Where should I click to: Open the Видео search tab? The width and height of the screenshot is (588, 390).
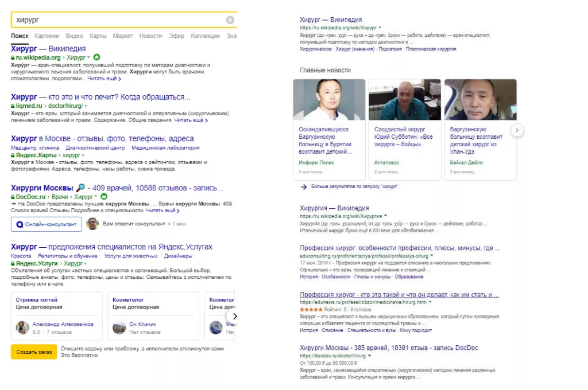coord(74,36)
